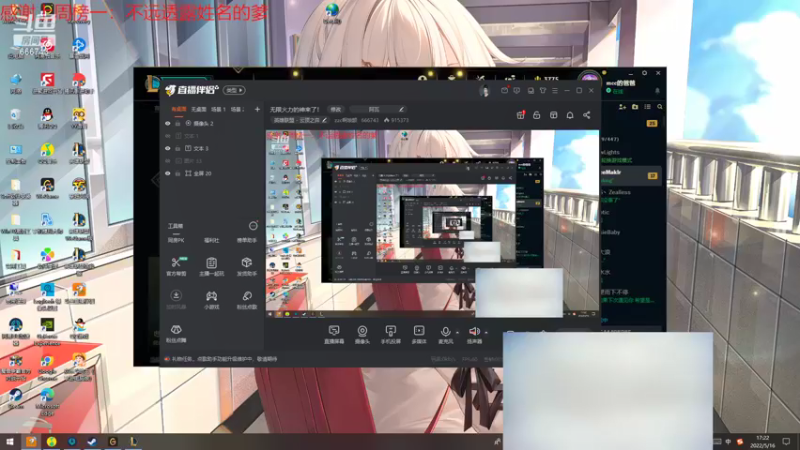The height and width of the screenshot is (450, 800).
Task: Show the hidden 文本 1 source
Action: pyautogui.click(x=167, y=136)
